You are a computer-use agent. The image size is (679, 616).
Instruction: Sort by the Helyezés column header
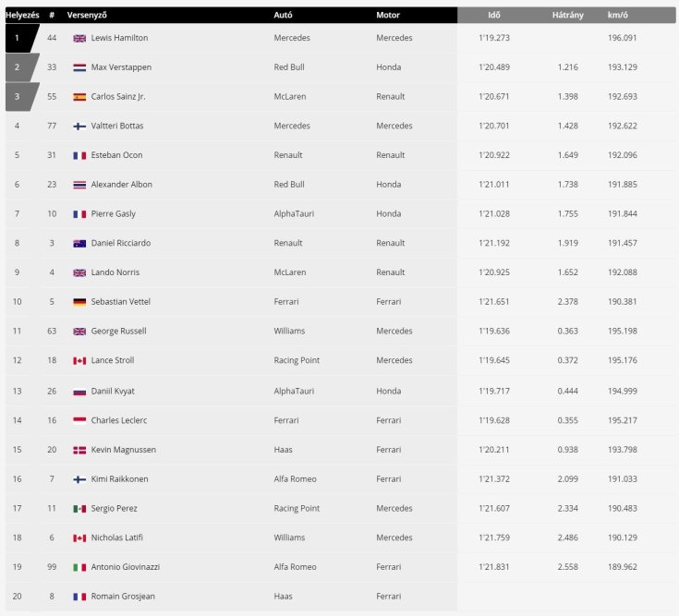tap(22, 15)
